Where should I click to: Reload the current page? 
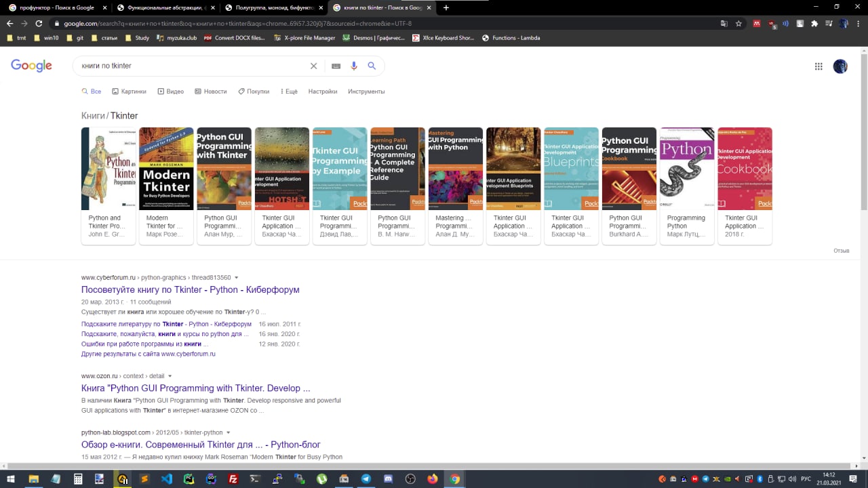pos(39,23)
